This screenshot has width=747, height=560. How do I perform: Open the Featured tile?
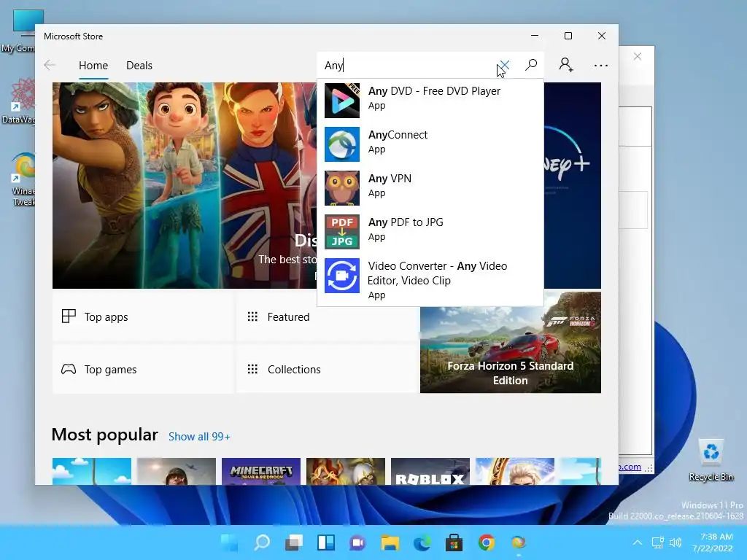pyautogui.click(x=327, y=316)
